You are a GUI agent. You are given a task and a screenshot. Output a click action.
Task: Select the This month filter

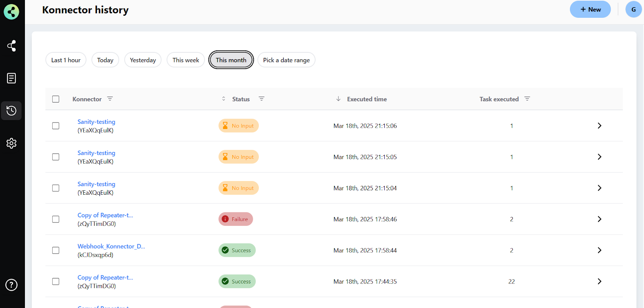pos(231,60)
